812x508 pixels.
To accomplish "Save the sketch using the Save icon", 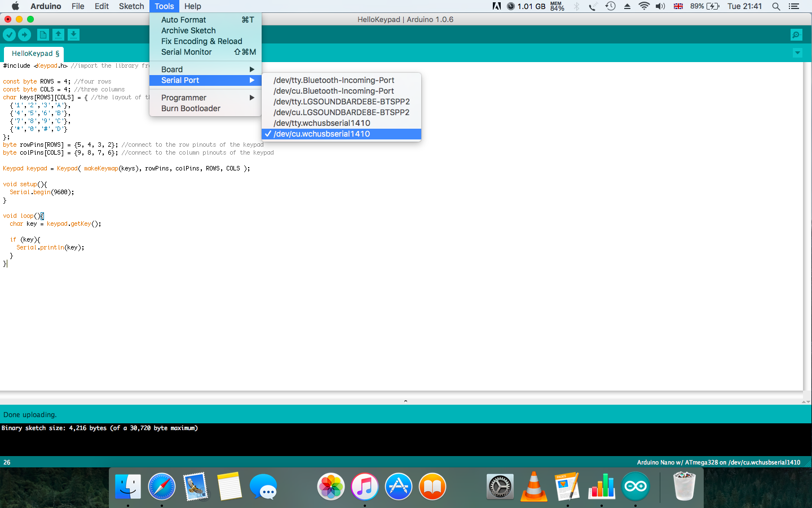I will (73, 35).
